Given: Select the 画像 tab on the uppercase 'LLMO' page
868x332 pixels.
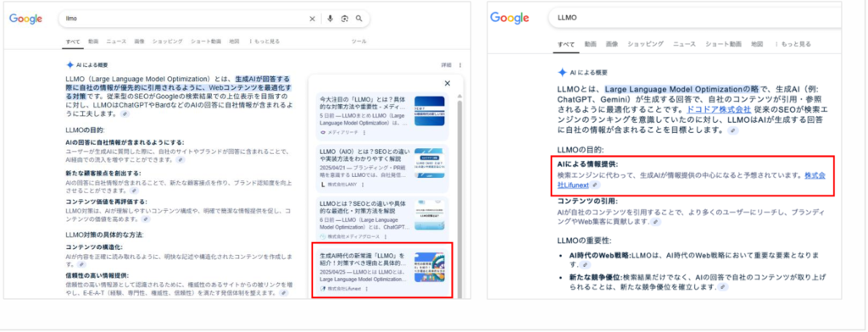Looking at the screenshot, I should (x=612, y=44).
